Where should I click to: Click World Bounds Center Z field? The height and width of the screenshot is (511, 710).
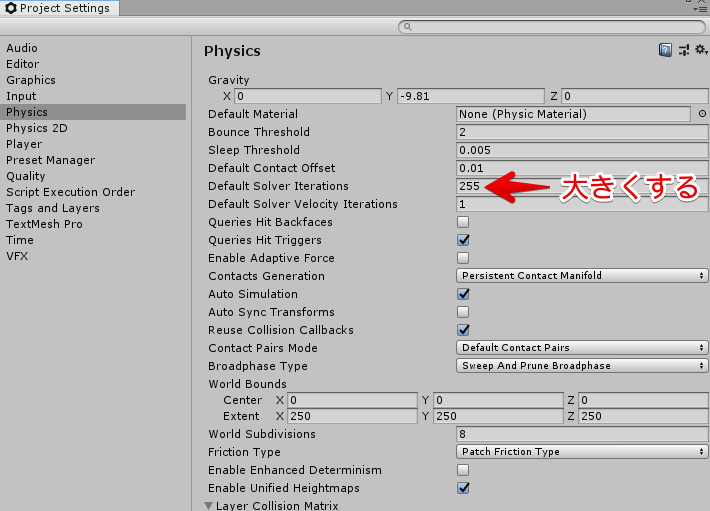[643, 400]
